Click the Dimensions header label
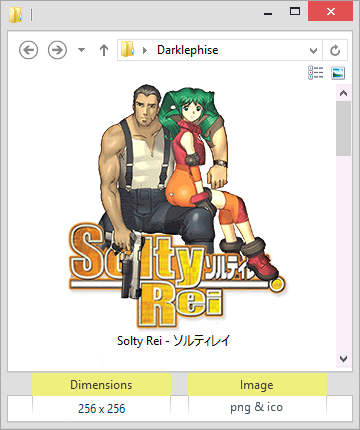Screen dimensions: 360x430 click(x=101, y=385)
